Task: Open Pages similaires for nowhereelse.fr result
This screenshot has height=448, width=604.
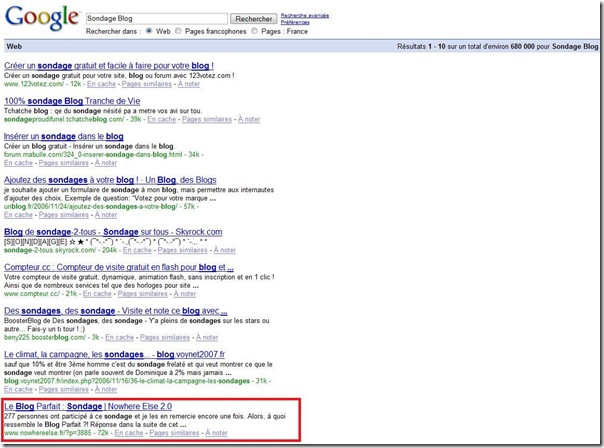Action: 174,433
